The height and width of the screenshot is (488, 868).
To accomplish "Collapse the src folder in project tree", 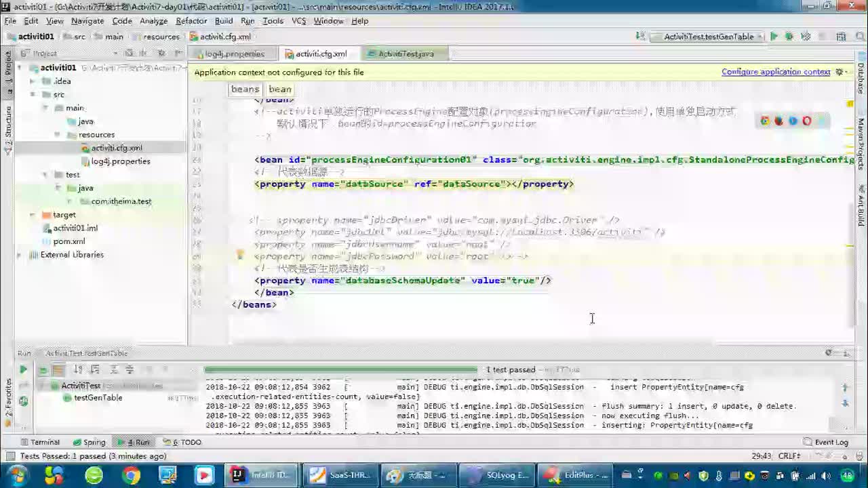I will click(x=32, y=94).
